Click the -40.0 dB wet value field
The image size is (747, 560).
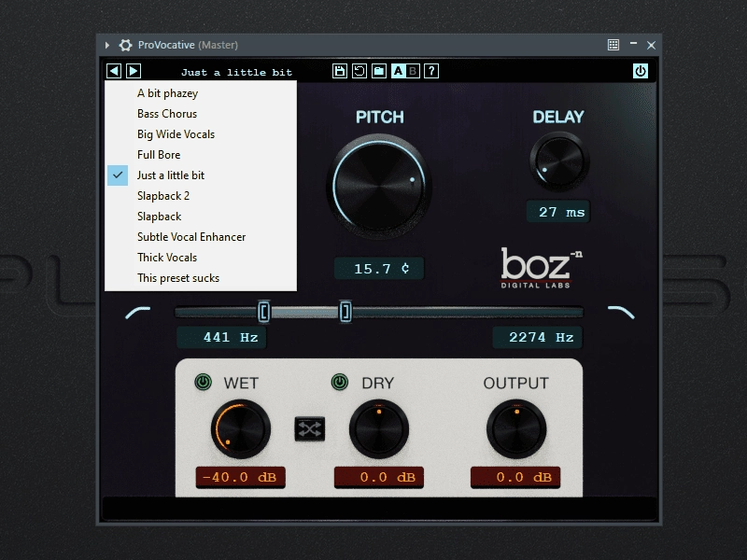coord(241,477)
